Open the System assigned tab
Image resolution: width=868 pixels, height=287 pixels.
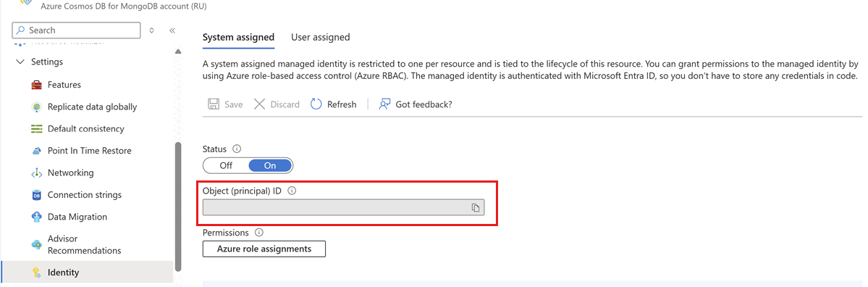238,38
